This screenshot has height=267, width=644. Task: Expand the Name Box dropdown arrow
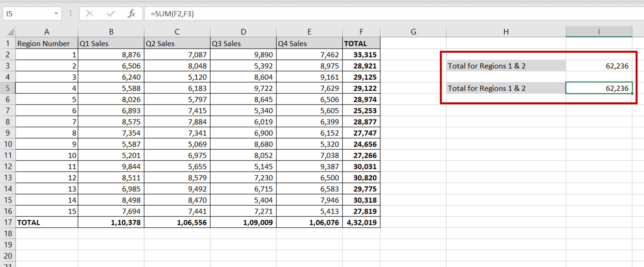point(56,14)
